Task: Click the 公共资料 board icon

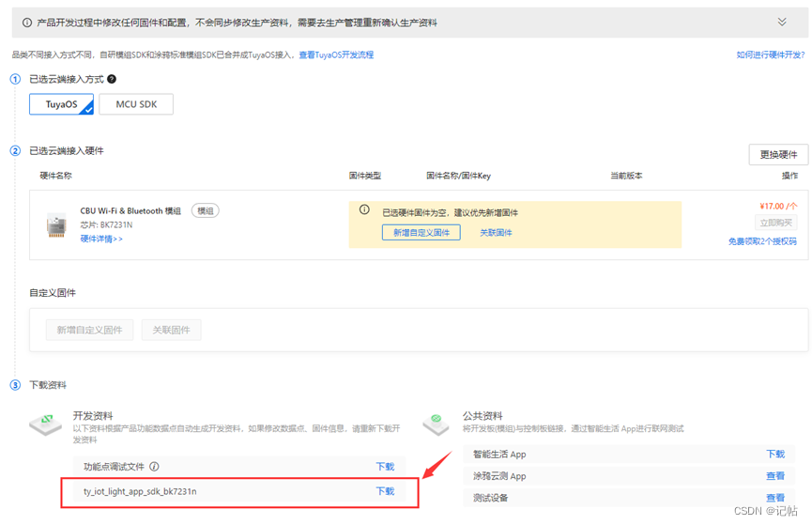Action: click(x=436, y=424)
